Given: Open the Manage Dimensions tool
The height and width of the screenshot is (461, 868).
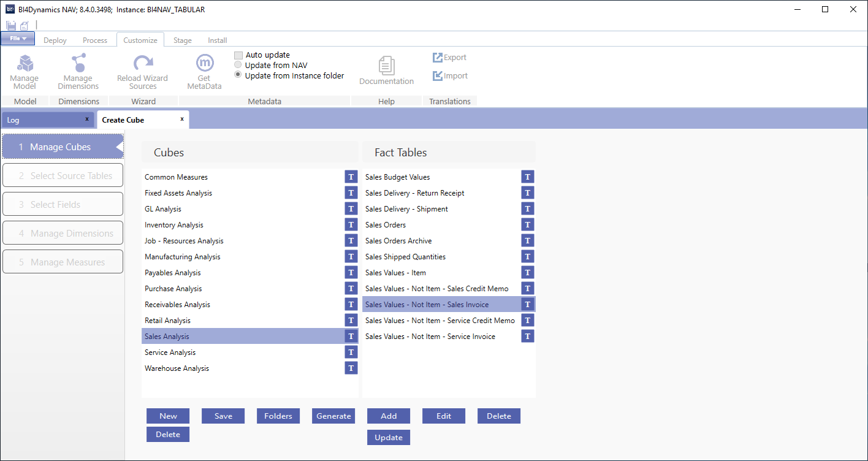Looking at the screenshot, I should pyautogui.click(x=78, y=72).
